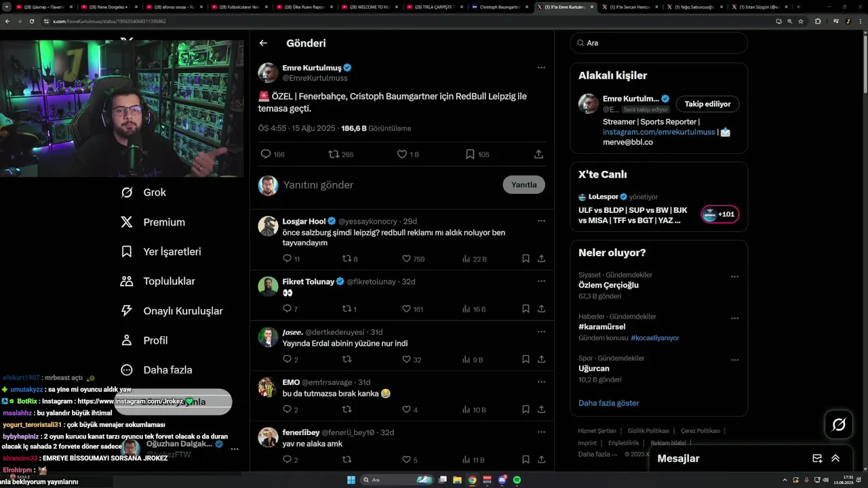Open more options for Özlem Çerçioğlu trend
Screen dimensions: 868x488
point(734,277)
